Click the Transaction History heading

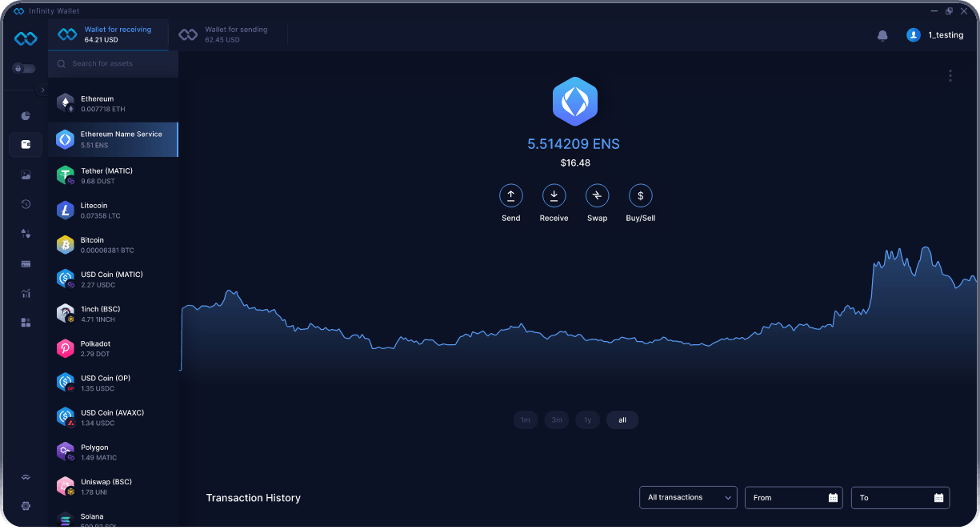click(254, 498)
